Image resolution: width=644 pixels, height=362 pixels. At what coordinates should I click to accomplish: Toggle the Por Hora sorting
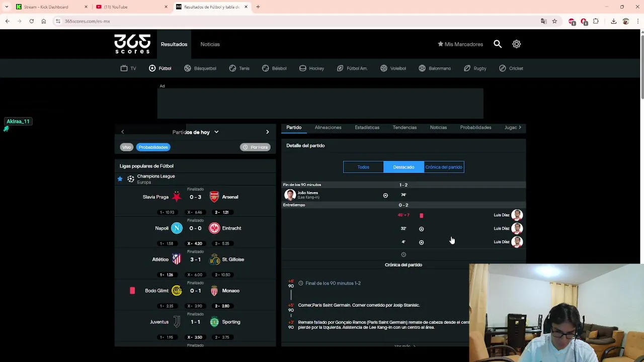tap(256, 147)
